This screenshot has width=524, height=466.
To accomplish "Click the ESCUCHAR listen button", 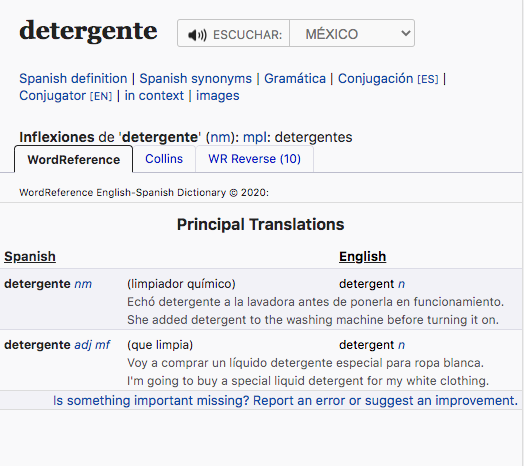I will point(234,33).
